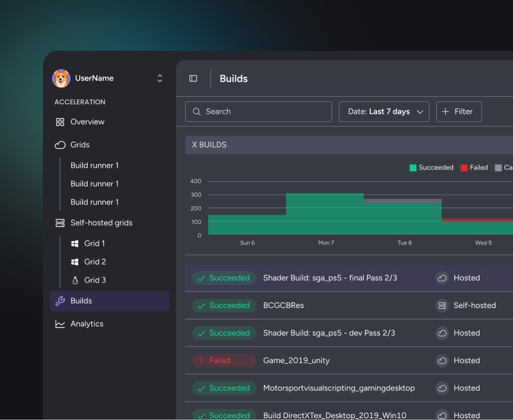
Task: Click the X BUILDS section header
Action: [349, 145]
